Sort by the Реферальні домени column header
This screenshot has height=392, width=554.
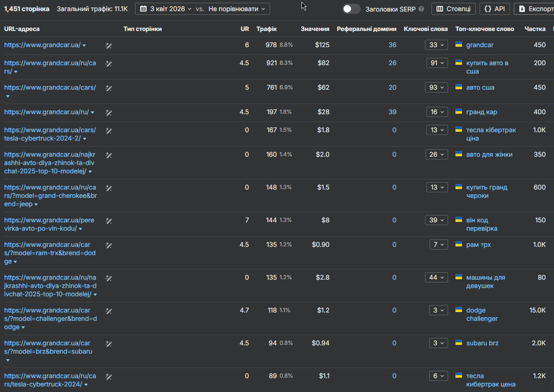coord(366,29)
